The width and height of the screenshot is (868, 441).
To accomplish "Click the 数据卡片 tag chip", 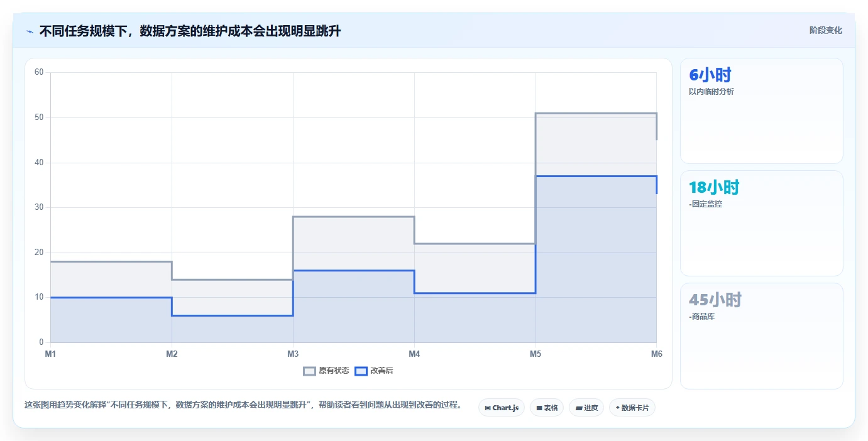I will pyautogui.click(x=632, y=408).
